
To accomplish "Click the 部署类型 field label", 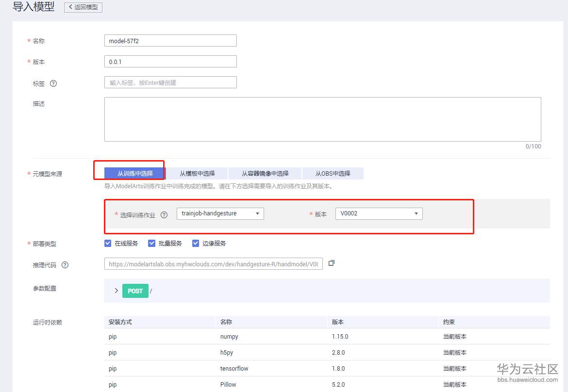I will click(x=45, y=244).
